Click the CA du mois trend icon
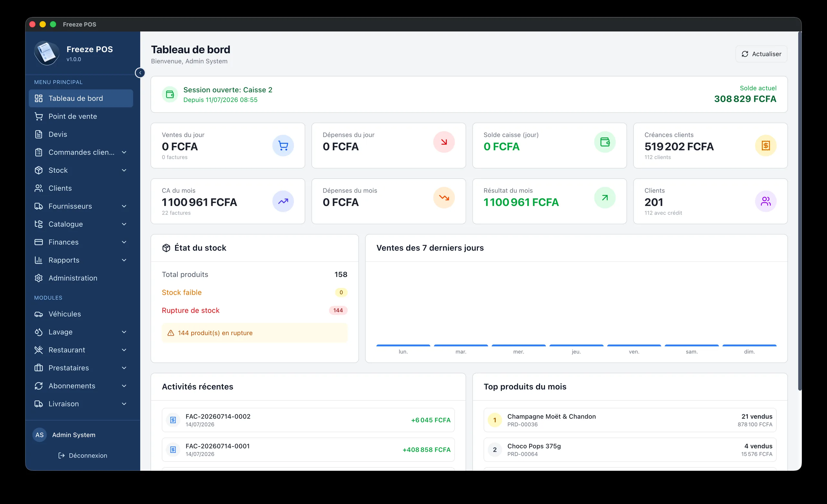The image size is (827, 504). [283, 201]
